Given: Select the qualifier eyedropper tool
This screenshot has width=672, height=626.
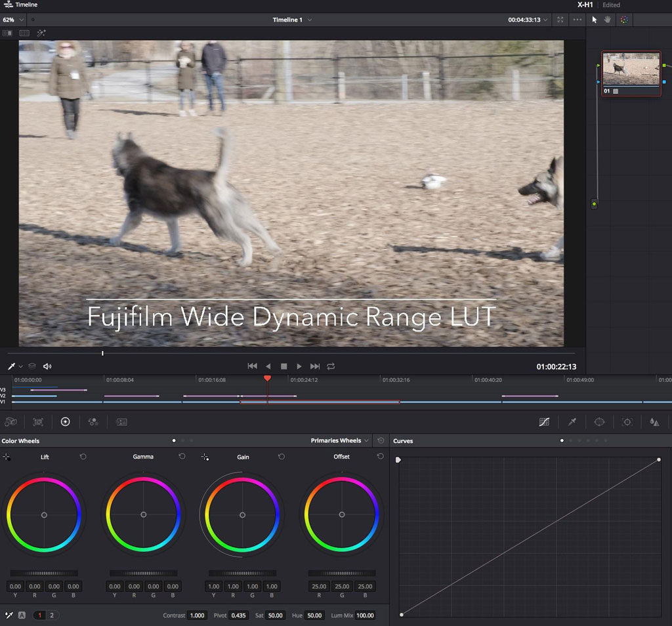Looking at the screenshot, I should [572, 422].
